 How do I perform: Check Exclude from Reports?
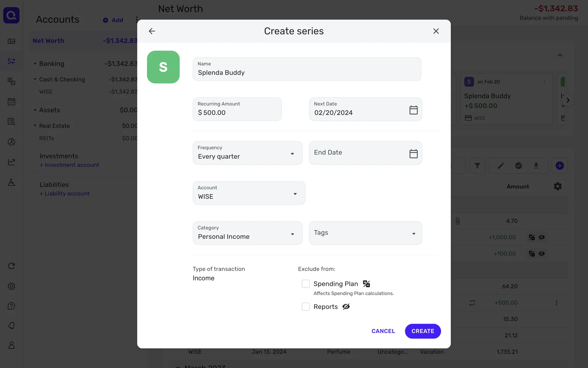306,307
